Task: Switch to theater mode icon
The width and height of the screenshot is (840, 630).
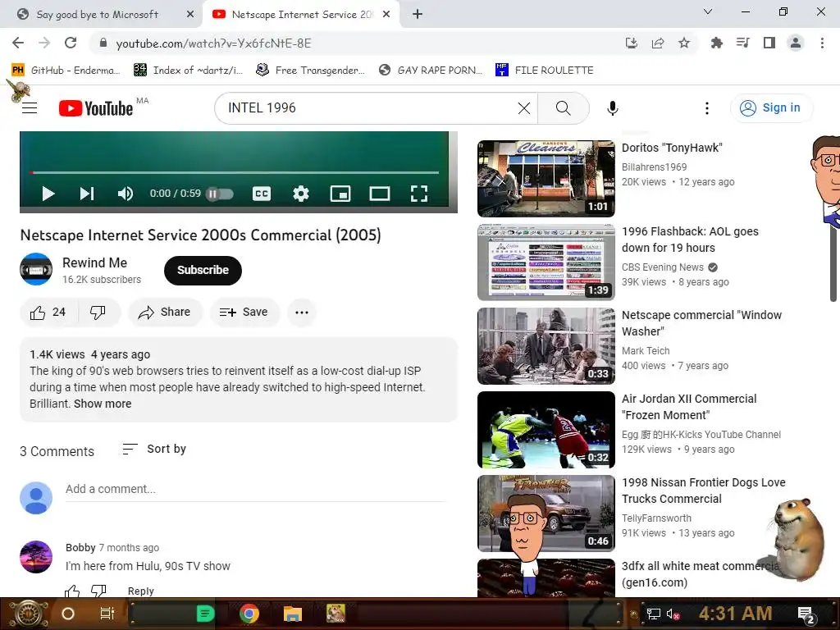Action: click(380, 194)
